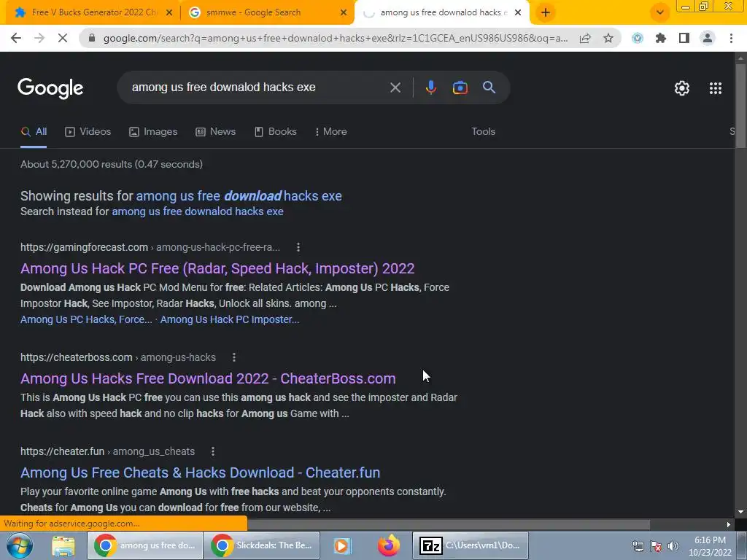Screen dimensions: 747x560
Task: Open the Google apps grid
Action: pyautogui.click(x=715, y=88)
